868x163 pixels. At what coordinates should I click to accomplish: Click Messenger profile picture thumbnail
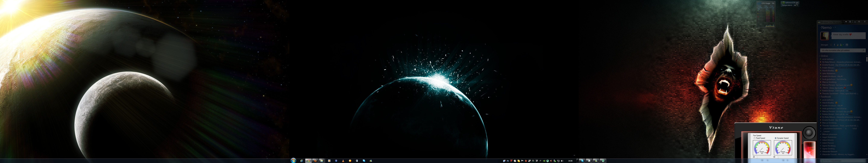click(x=825, y=36)
